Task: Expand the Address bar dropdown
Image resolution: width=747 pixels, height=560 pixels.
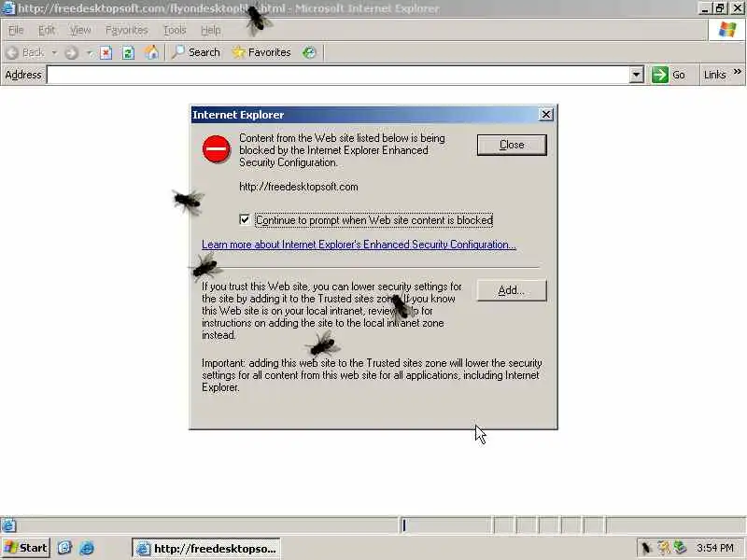Action: tap(637, 75)
